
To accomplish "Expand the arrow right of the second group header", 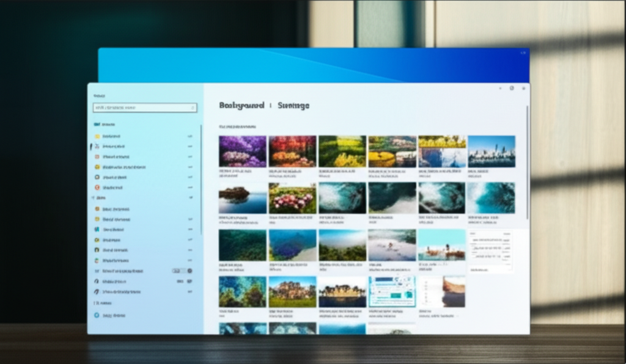I will [190, 198].
